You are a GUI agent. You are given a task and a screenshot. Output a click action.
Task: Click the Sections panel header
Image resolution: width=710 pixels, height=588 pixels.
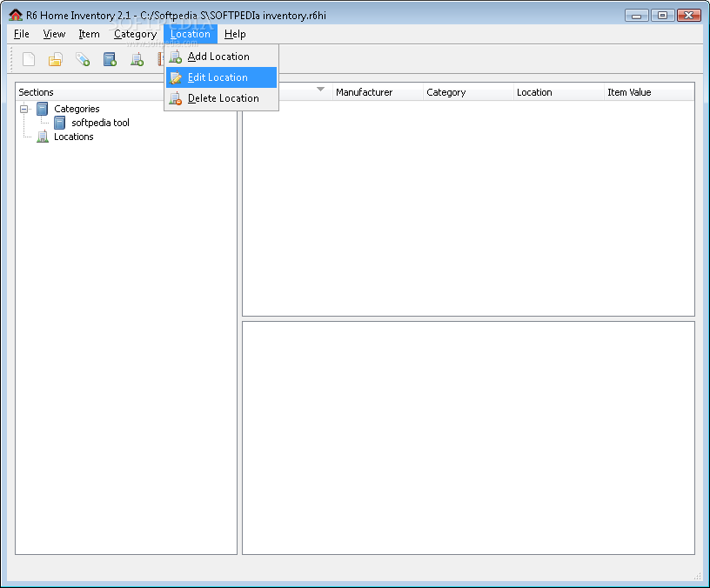[90, 92]
